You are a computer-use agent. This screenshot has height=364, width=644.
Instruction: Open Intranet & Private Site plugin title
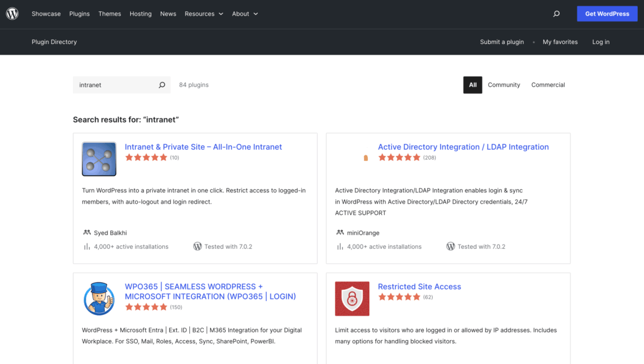click(x=203, y=147)
